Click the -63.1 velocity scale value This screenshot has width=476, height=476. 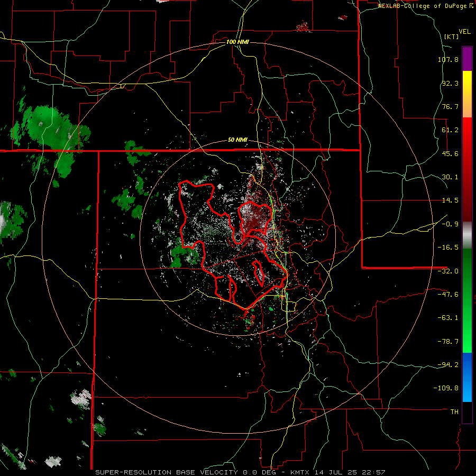(x=448, y=318)
